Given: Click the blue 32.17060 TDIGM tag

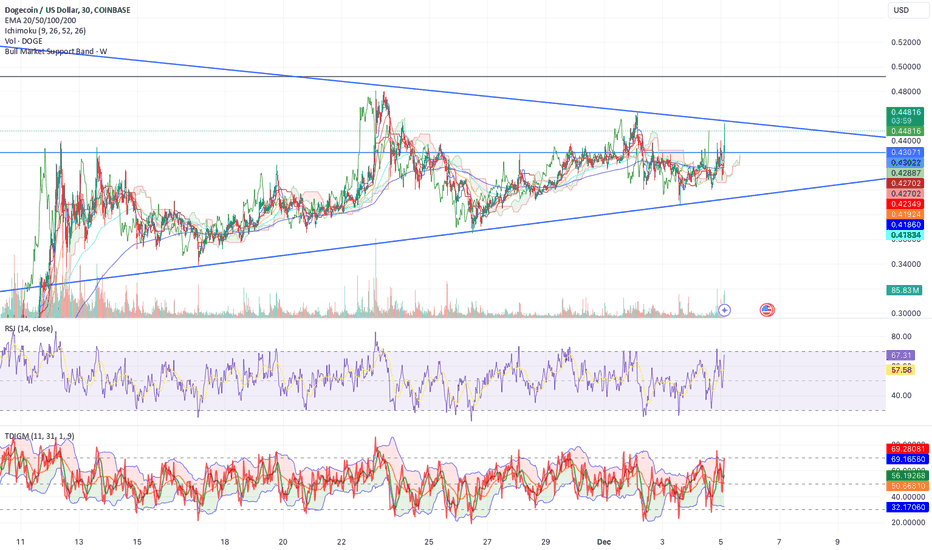Looking at the screenshot, I should pyautogui.click(x=907, y=507).
